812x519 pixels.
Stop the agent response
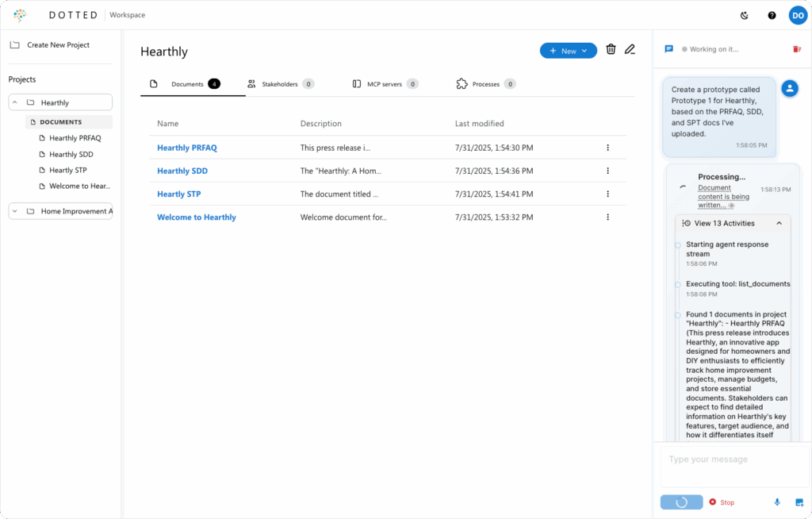[722, 502]
